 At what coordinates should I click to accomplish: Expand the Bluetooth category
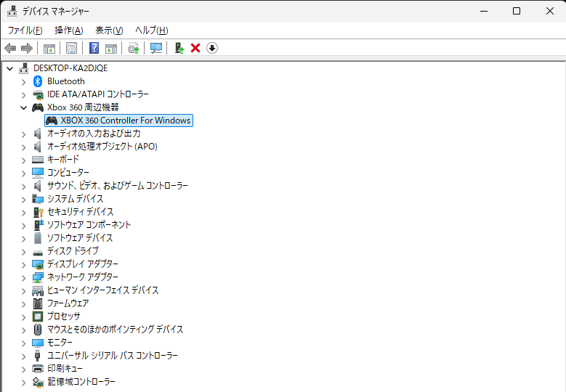click(23, 81)
